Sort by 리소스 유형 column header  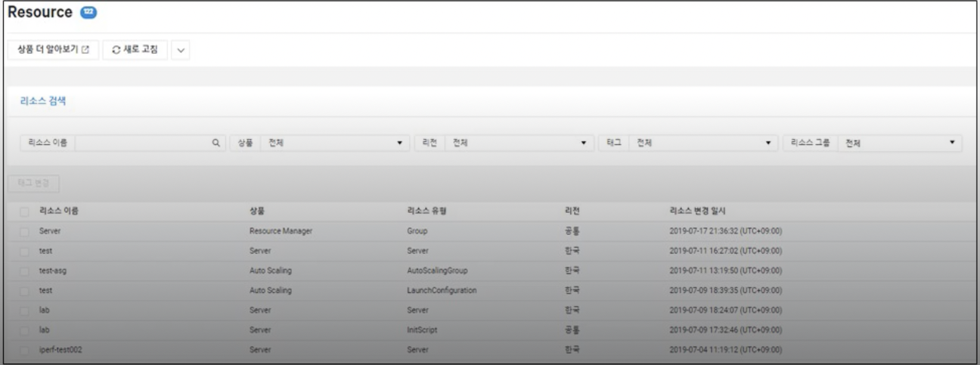pyautogui.click(x=426, y=211)
